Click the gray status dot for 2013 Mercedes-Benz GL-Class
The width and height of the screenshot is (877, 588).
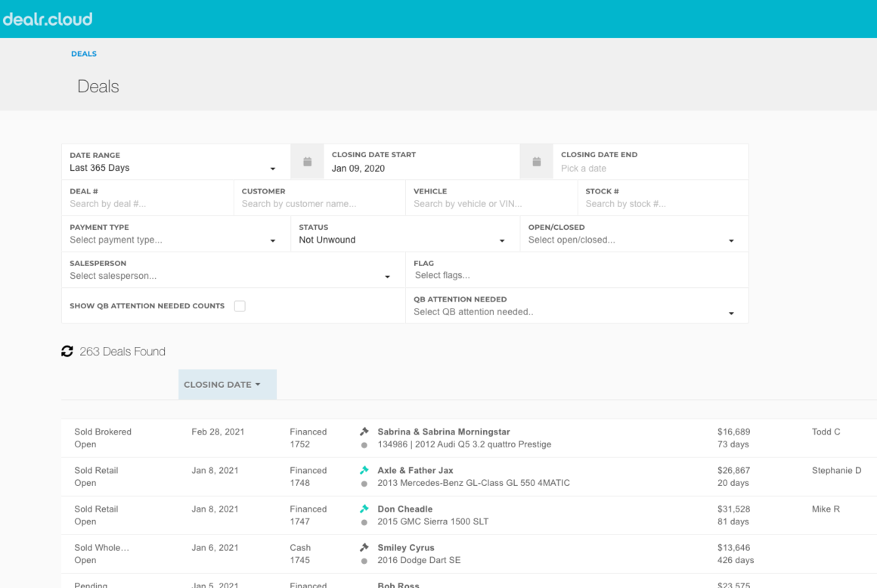tap(364, 484)
